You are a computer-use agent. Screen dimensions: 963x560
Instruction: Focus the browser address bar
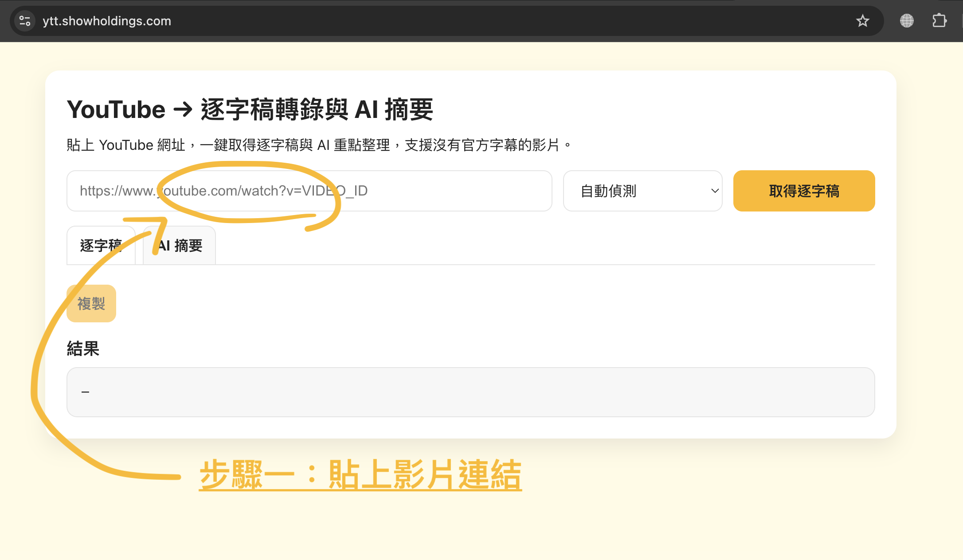[266, 20]
